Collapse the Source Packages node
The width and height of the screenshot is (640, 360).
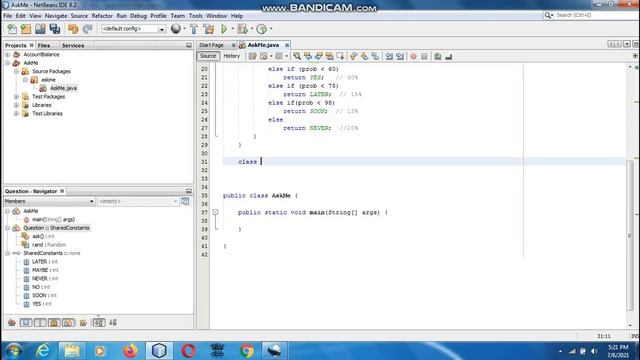click(x=16, y=71)
